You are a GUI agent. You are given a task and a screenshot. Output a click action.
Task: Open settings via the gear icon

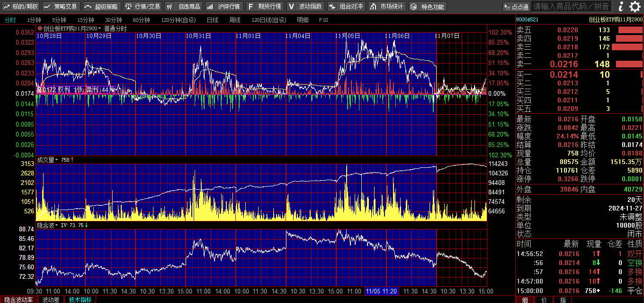(635, 6)
